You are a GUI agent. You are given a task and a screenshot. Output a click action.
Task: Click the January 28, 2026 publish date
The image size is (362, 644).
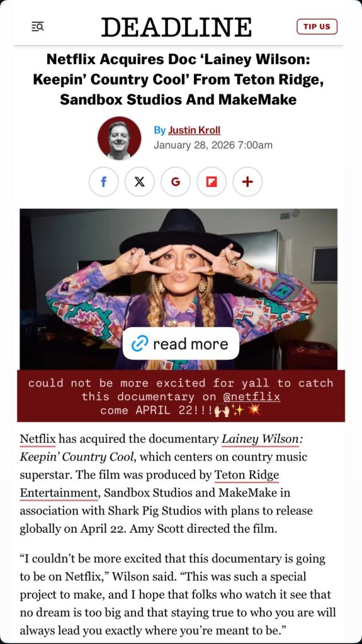click(x=213, y=145)
